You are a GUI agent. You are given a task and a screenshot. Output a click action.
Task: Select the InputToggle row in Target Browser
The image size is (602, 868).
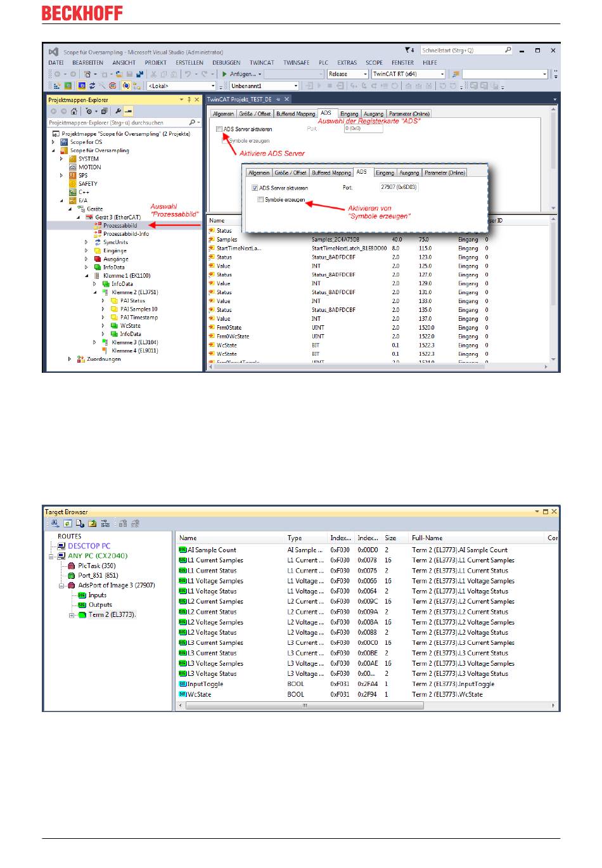pyautogui.click(x=366, y=684)
